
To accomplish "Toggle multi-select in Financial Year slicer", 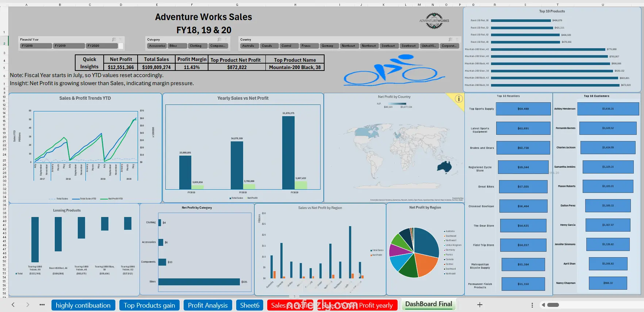I will [114, 39].
